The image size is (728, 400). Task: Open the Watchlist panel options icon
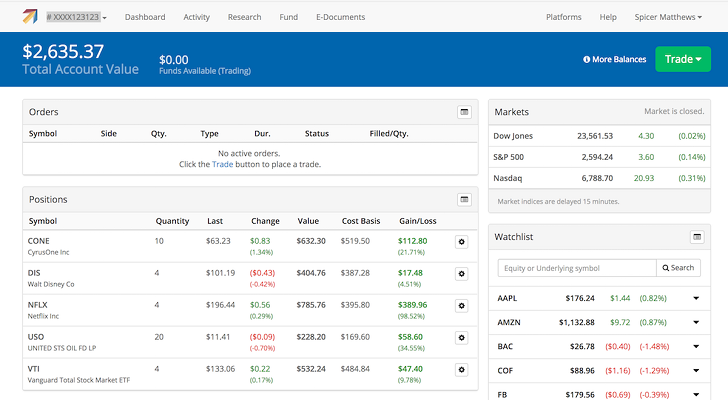point(697,237)
